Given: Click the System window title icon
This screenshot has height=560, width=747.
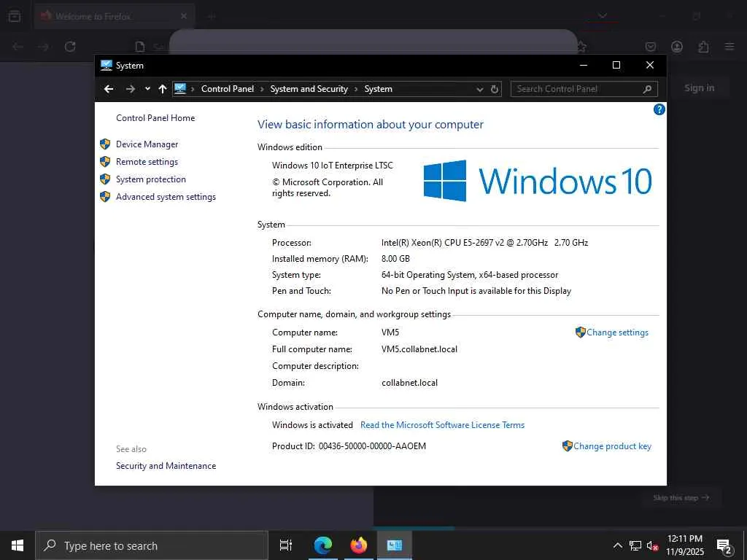Looking at the screenshot, I should (x=107, y=65).
